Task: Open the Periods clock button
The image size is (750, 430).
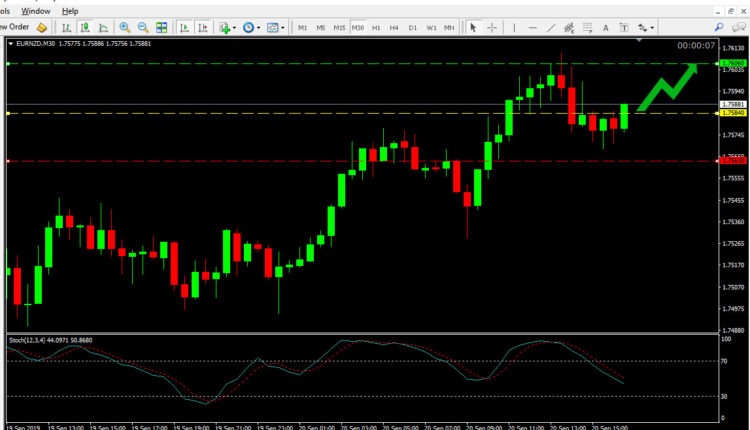Action: pyautogui.click(x=248, y=28)
